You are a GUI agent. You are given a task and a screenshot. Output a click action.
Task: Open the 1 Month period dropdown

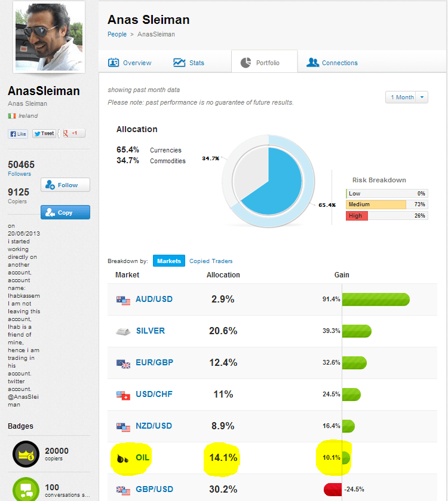click(x=407, y=97)
